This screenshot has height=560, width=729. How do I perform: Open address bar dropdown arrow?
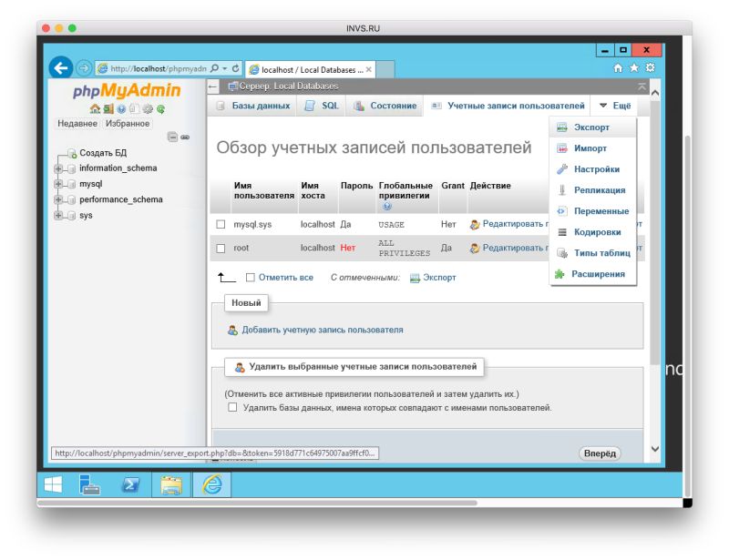(x=225, y=68)
